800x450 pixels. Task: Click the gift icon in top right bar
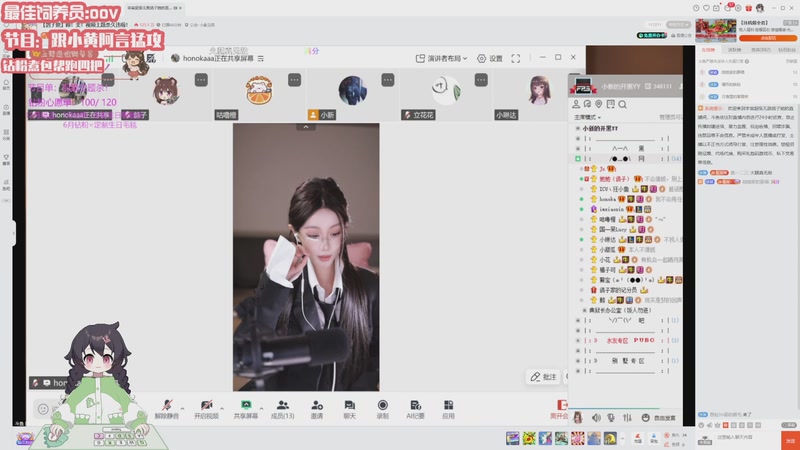point(748,8)
